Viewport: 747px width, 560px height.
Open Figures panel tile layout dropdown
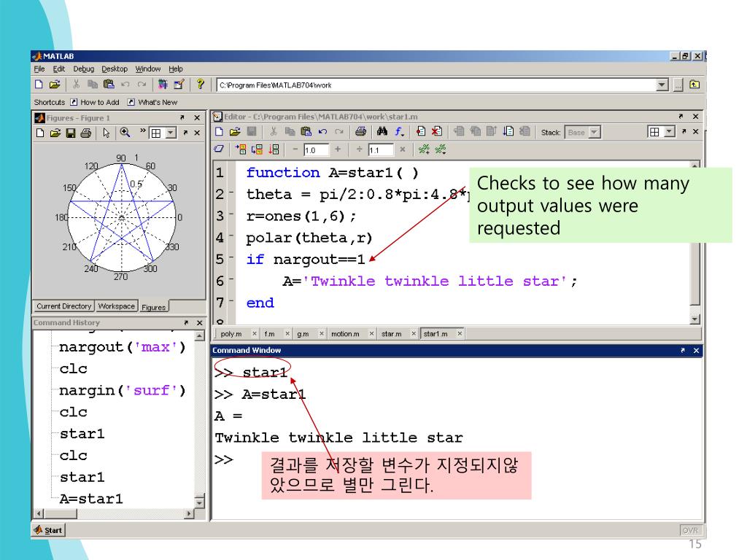(x=171, y=133)
